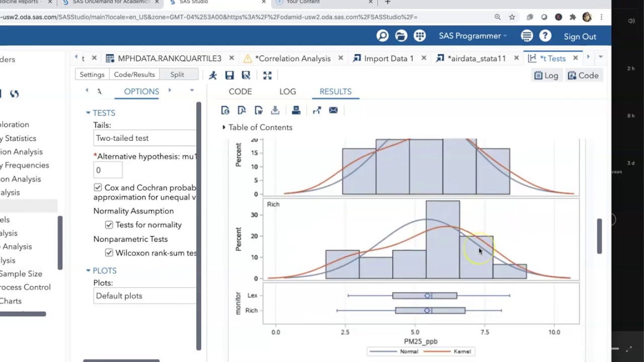The height and width of the screenshot is (362, 644).
Task: Download results as PDF file icon
Action: 242,110
